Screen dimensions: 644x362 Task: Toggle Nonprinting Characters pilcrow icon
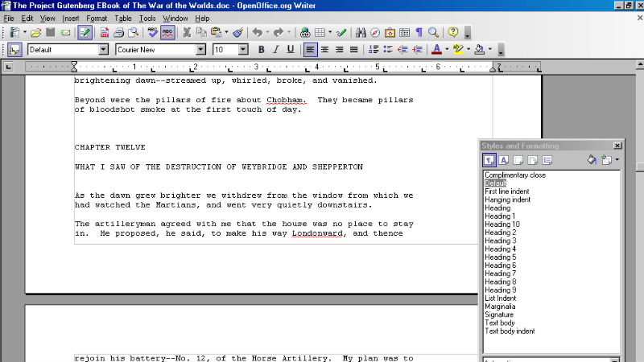pos(419,32)
